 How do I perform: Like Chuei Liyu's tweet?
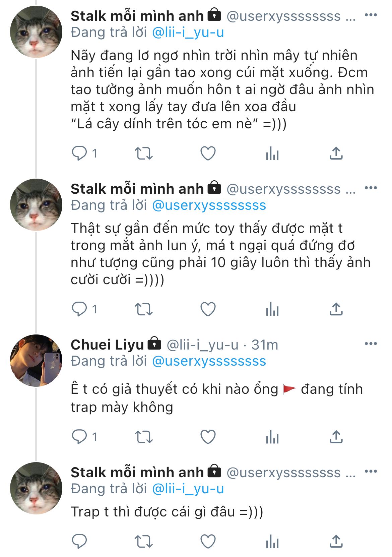coord(208,437)
